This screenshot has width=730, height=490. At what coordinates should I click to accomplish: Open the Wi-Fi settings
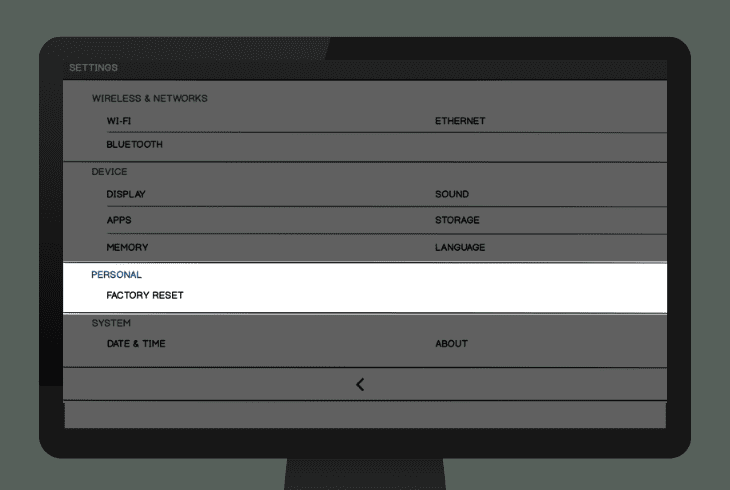point(119,121)
